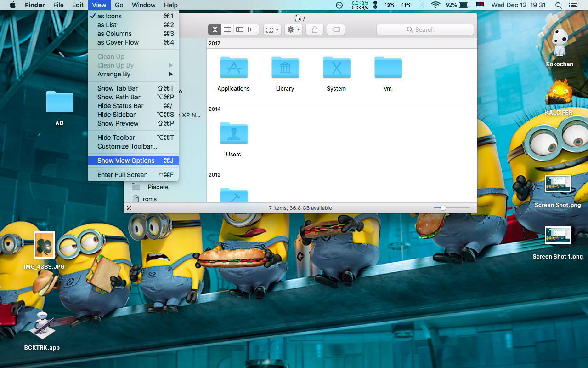Open Spotlight search magnifier icon
Screen dimensions: 588x368
click(x=559, y=5)
